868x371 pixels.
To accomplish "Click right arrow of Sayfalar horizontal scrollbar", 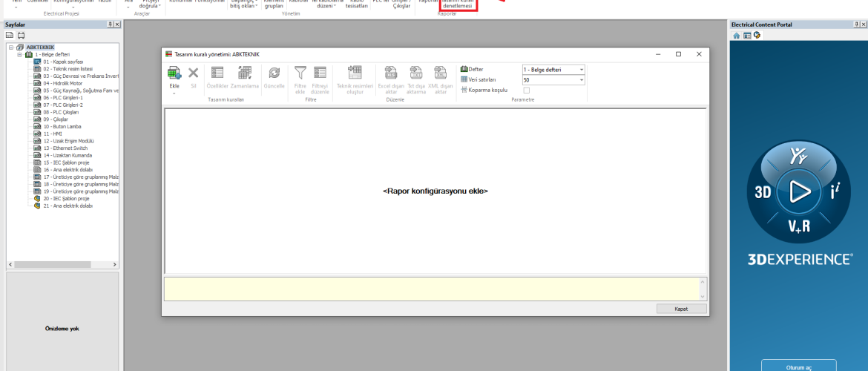I will click(115, 265).
